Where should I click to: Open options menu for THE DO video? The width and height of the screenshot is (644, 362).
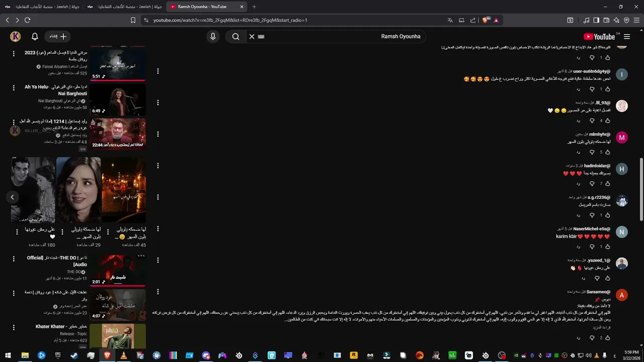click(x=14, y=258)
